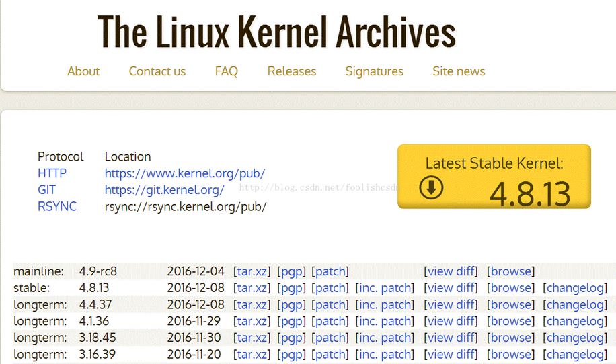The image size is (616, 364).
Task: Open patch link for longterm 4.4.37
Action: coord(330,304)
